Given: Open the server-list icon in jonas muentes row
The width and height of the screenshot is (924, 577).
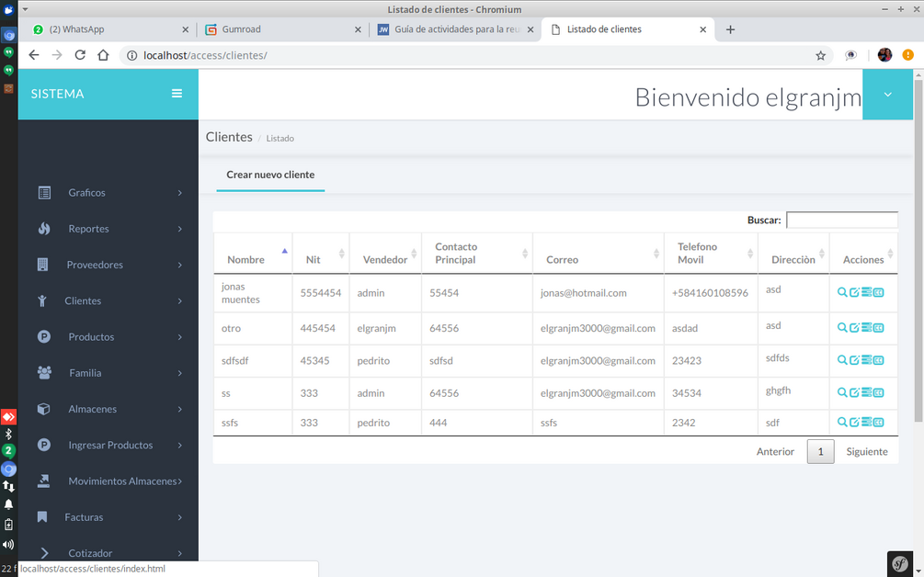Looking at the screenshot, I should [x=866, y=292].
